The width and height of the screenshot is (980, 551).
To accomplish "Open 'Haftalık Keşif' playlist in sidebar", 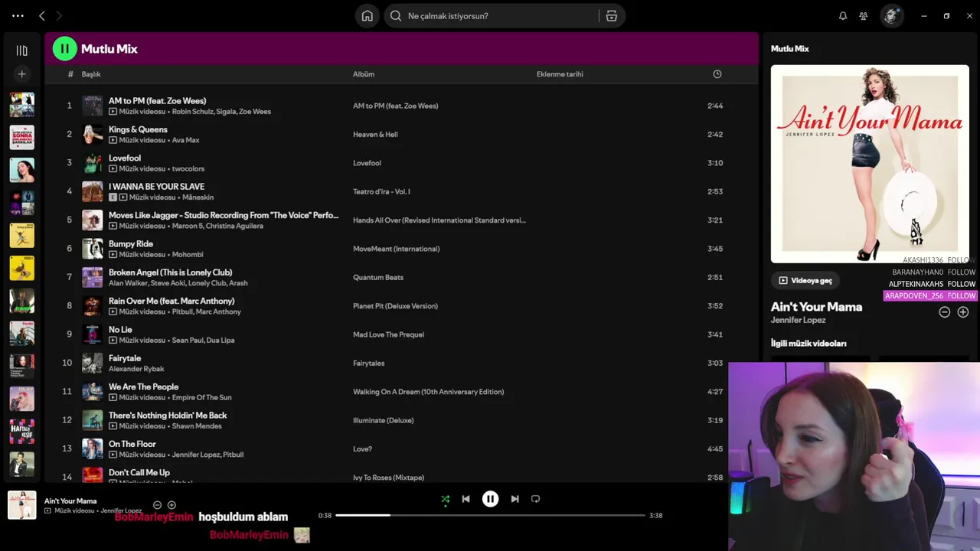I will tap(21, 432).
